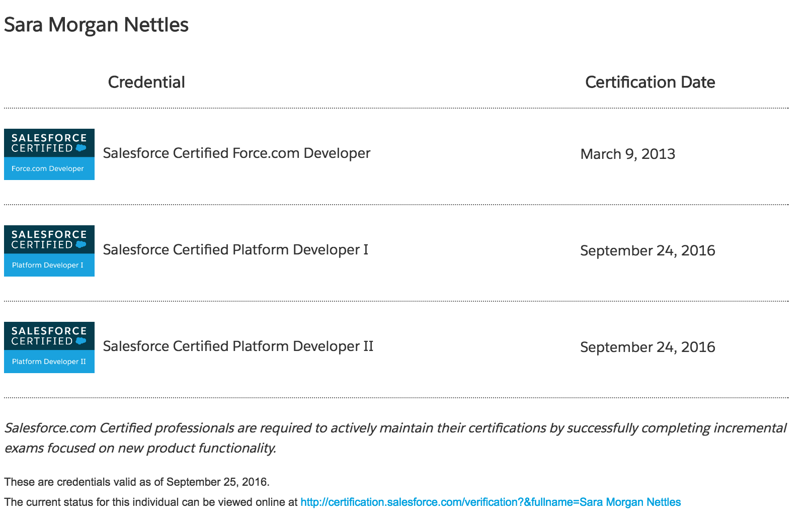Screen dimensions: 812x529
Task: Click the Salesforce Certified Force.com Developer credential name
Action: click(x=236, y=153)
